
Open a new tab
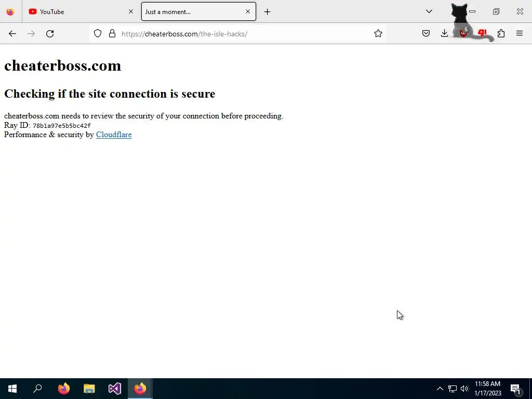point(268,12)
